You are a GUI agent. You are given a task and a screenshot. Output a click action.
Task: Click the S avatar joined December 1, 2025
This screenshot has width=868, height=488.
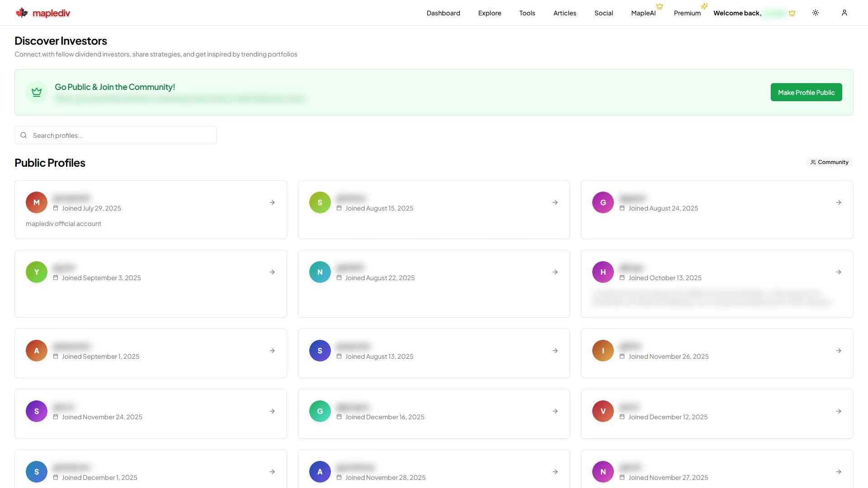[x=37, y=472]
